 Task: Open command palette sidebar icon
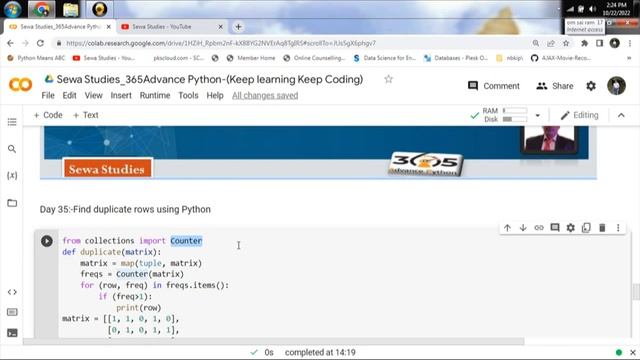[x=12, y=312]
